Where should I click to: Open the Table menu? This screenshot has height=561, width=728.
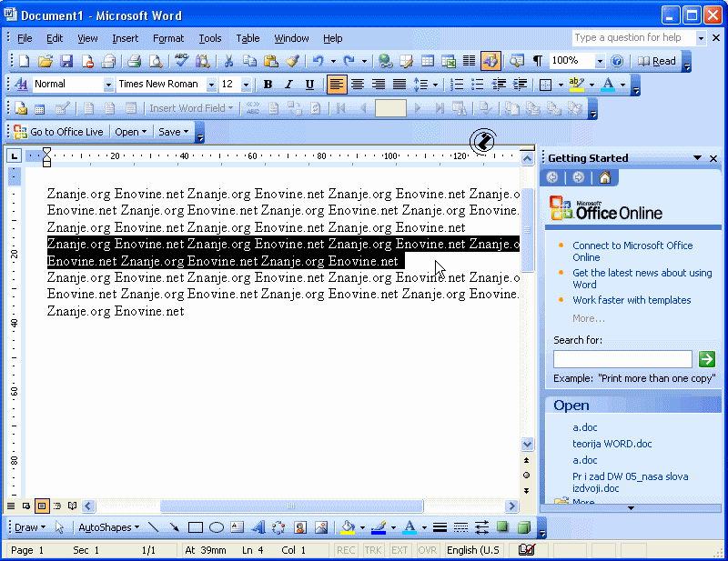(248, 38)
